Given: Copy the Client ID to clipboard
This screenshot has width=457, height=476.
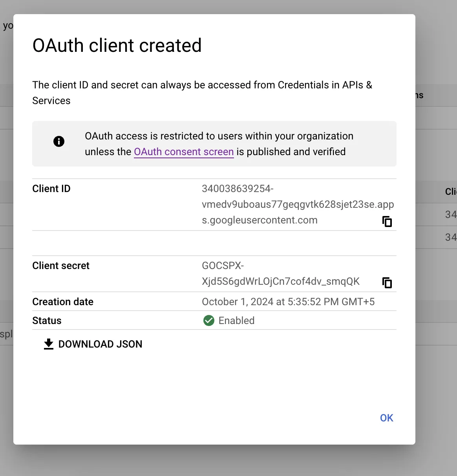Looking at the screenshot, I should (387, 222).
